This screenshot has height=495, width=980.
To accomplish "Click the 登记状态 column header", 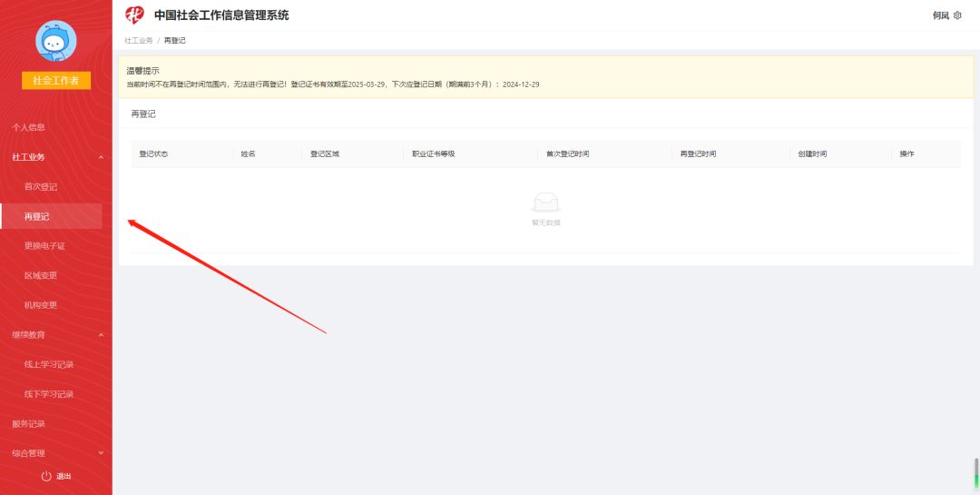I will coord(153,154).
